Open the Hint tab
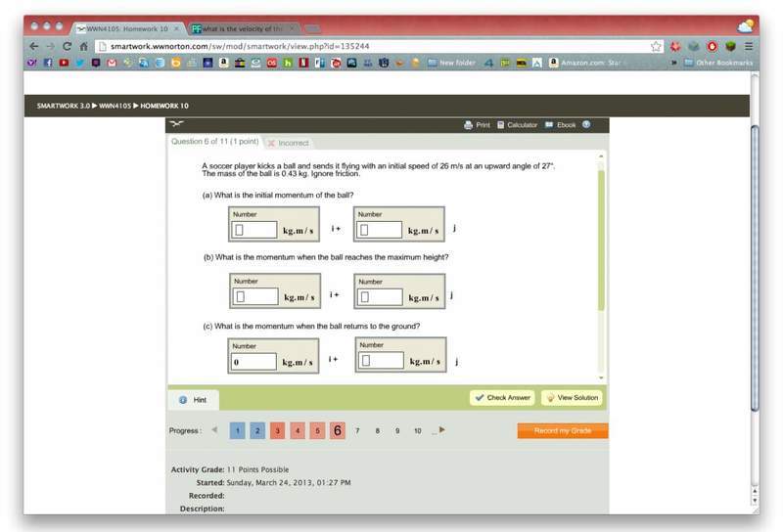 (x=193, y=400)
